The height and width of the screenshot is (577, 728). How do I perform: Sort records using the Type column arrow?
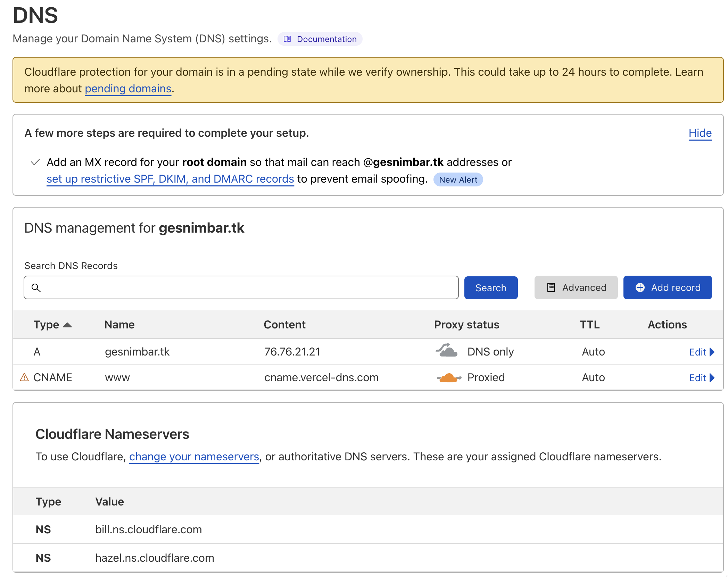click(67, 325)
